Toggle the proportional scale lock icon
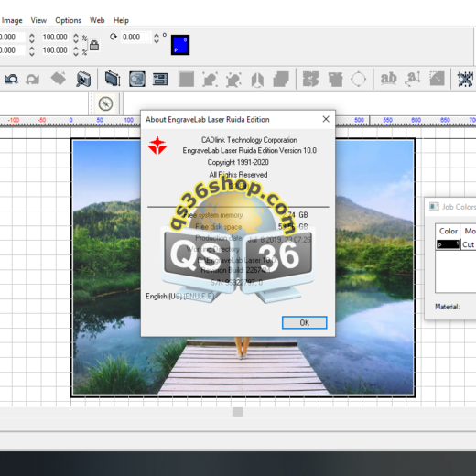The width and height of the screenshot is (476, 476). point(94,45)
